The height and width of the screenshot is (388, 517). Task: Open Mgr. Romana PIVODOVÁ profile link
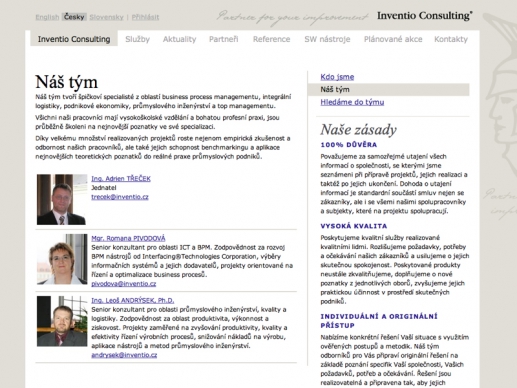click(x=128, y=238)
